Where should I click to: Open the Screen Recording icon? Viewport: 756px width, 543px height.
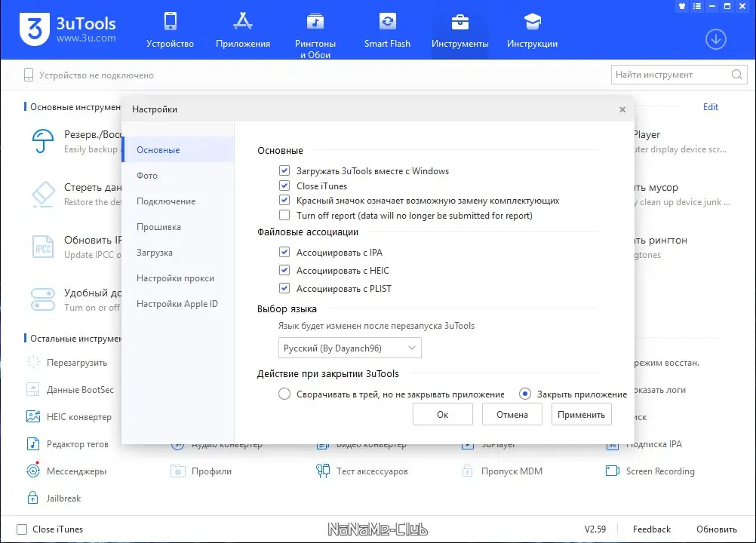[613, 471]
